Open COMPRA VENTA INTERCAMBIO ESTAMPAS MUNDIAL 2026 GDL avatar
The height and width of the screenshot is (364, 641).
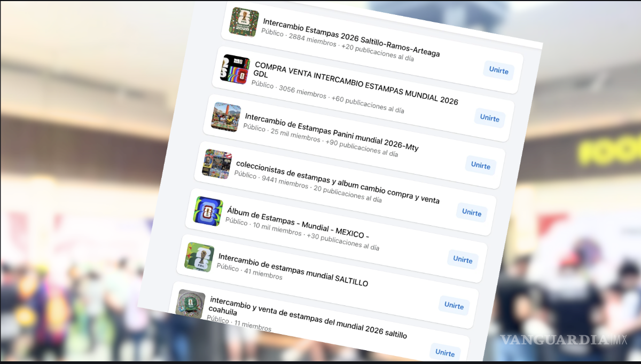pyautogui.click(x=236, y=69)
